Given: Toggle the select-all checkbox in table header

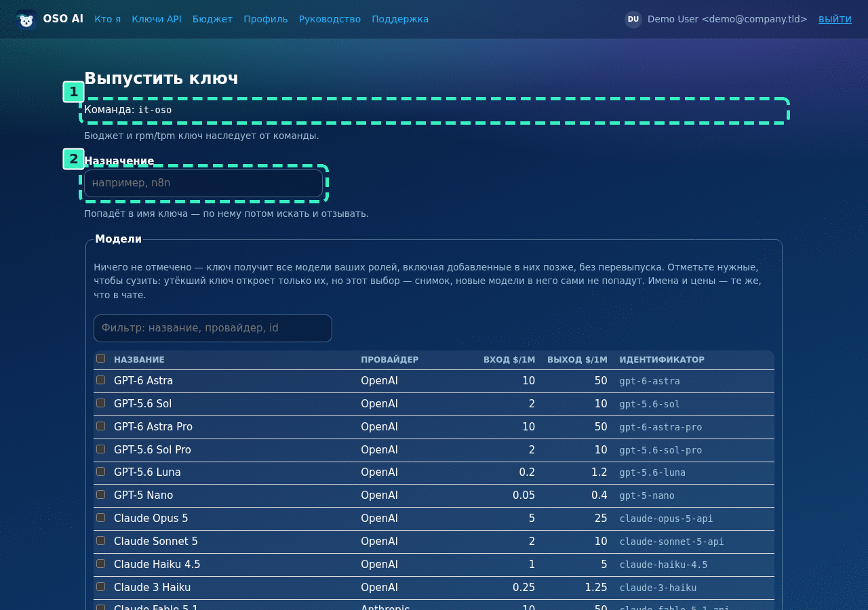Looking at the screenshot, I should point(100,359).
